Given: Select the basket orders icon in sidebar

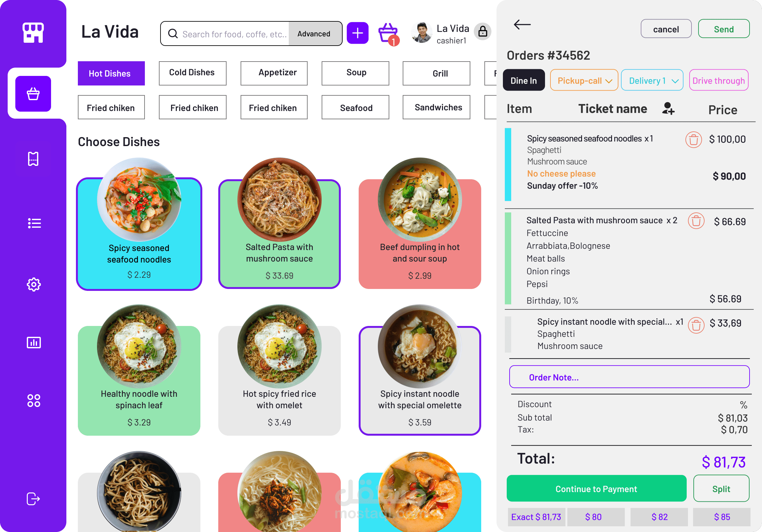Looking at the screenshot, I should tap(33, 94).
